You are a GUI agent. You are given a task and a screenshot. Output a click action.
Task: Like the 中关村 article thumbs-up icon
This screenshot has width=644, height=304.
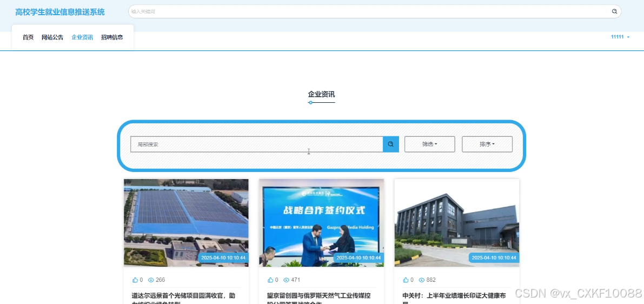406,280
